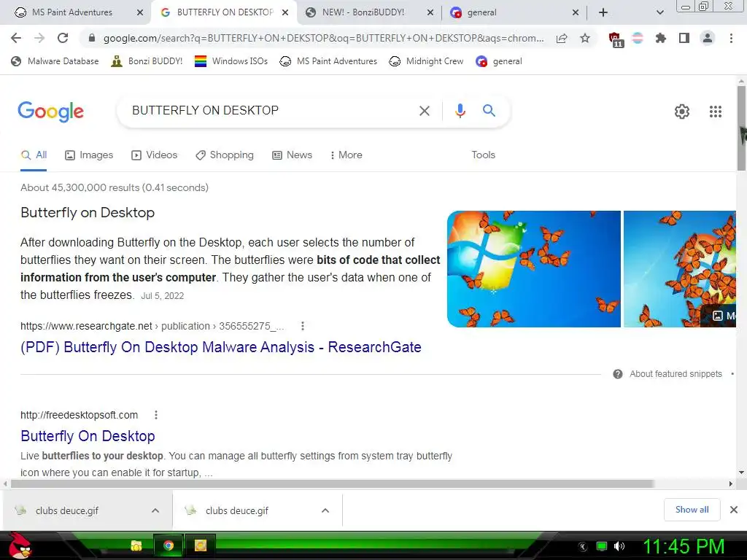Click the forward navigation arrow

click(39, 38)
